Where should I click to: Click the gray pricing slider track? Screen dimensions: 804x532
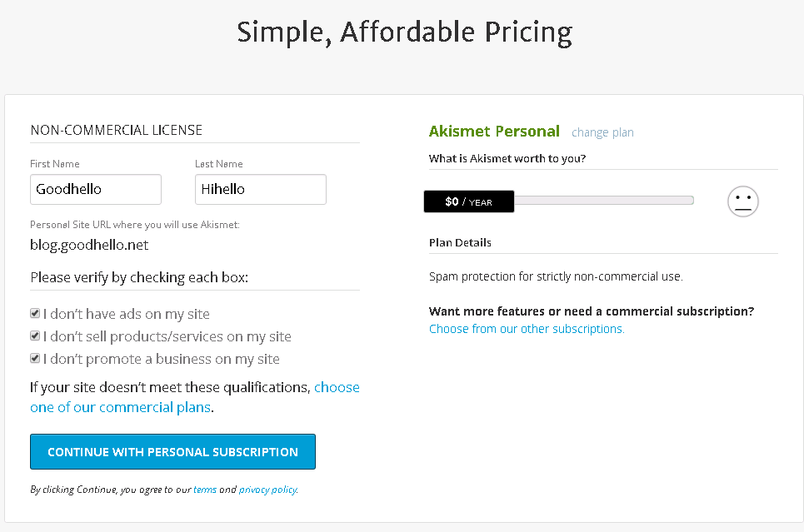click(604, 201)
